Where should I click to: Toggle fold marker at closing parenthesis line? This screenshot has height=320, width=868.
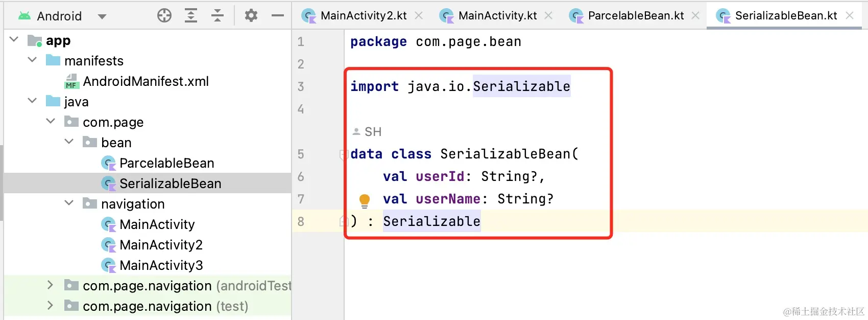(343, 221)
